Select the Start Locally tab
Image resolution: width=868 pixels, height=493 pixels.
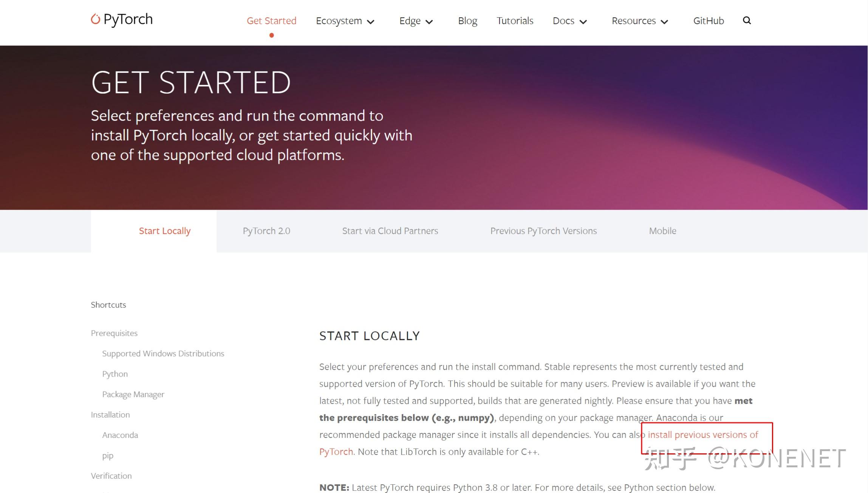[165, 231]
